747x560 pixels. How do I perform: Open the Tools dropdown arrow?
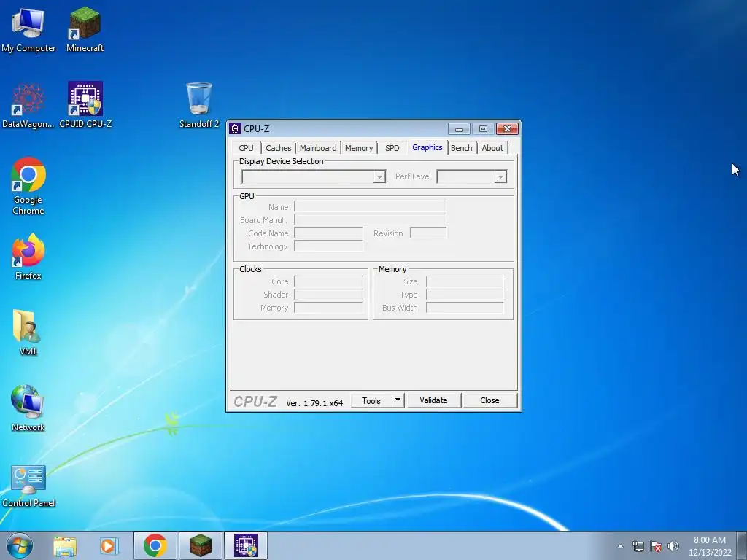(398, 400)
